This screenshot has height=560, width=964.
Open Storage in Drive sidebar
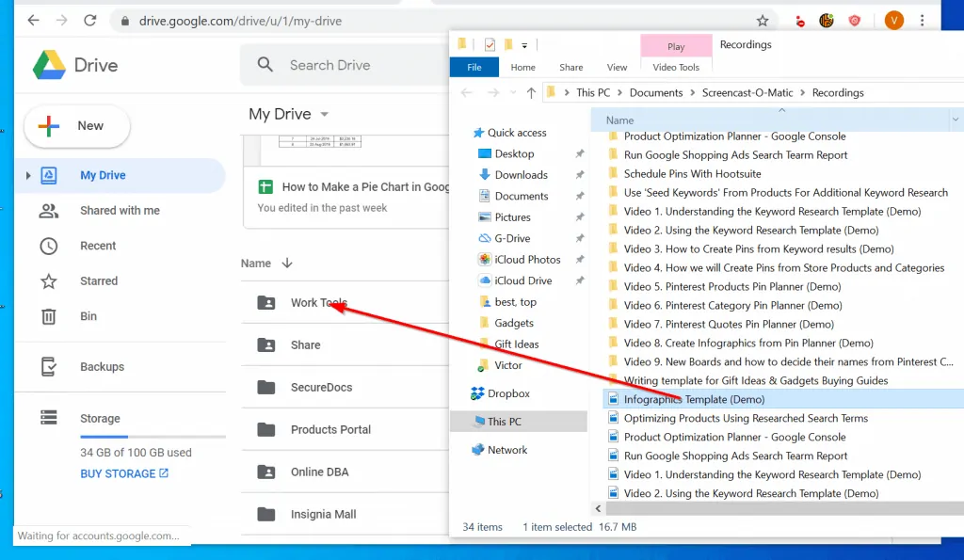click(x=100, y=418)
